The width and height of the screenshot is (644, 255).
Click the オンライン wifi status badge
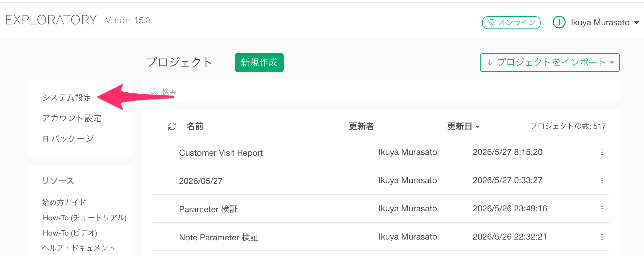click(x=511, y=22)
